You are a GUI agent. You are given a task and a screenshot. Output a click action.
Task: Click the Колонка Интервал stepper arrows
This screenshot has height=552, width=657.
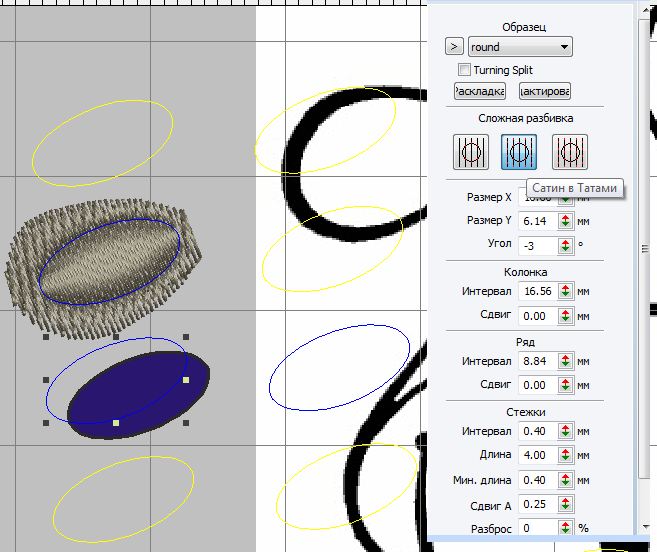(x=565, y=291)
